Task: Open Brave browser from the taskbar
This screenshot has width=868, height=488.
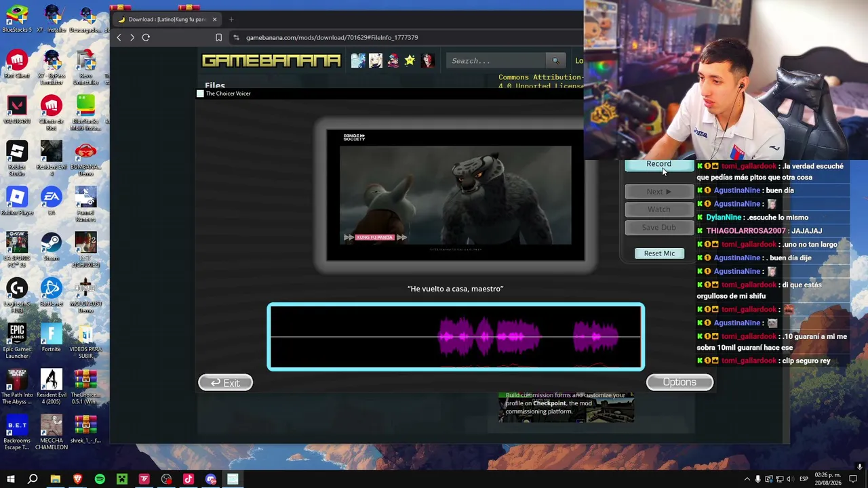Action: (77, 479)
